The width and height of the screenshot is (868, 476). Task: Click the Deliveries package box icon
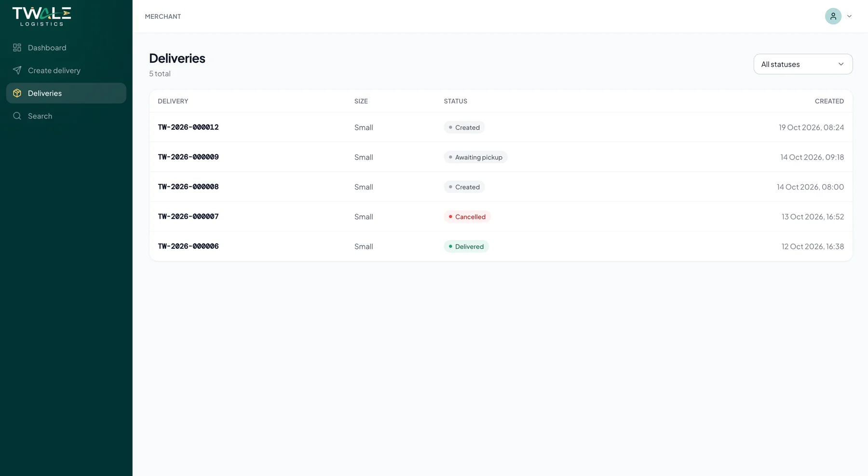coord(17,93)
